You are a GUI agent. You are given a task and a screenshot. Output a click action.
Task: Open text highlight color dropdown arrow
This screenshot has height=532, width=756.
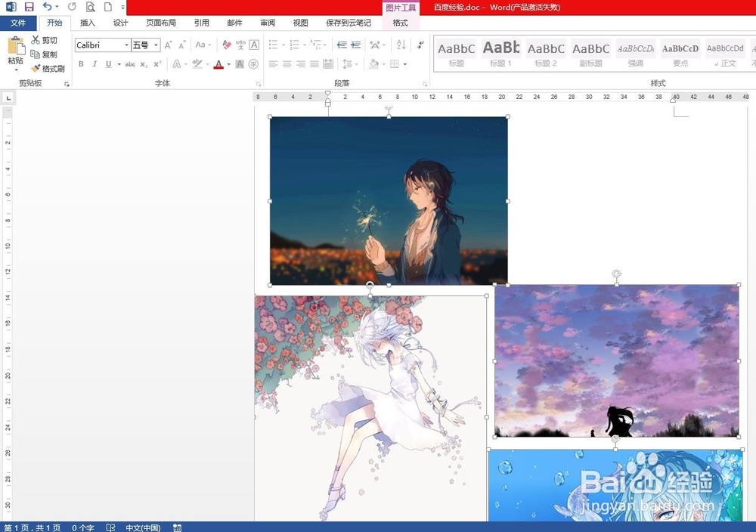tap(207, 64)
